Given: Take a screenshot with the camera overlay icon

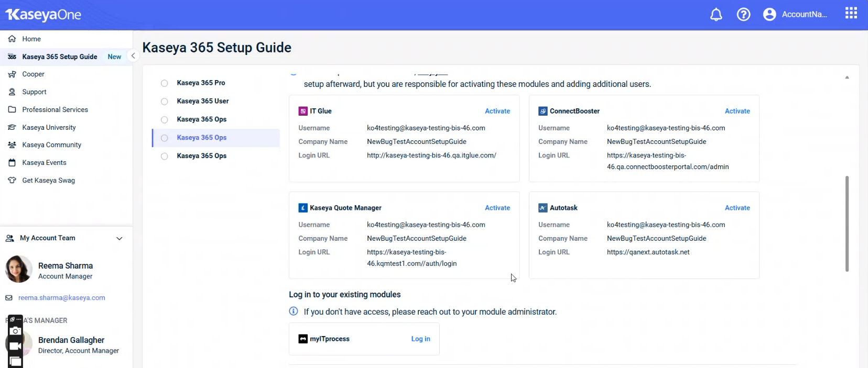Looking at the screenshot, I should coord(16,331).
